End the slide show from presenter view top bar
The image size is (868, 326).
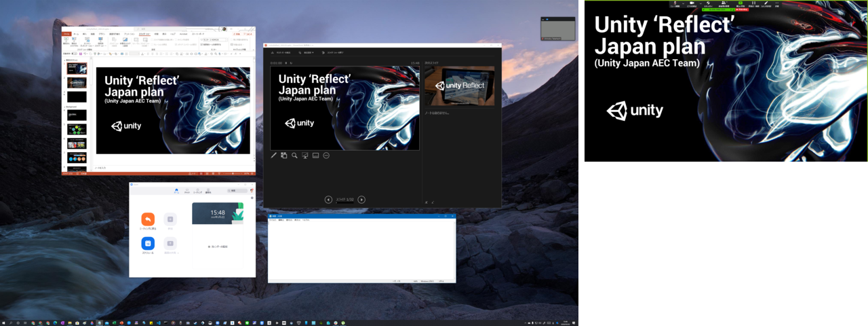point(332,52)
